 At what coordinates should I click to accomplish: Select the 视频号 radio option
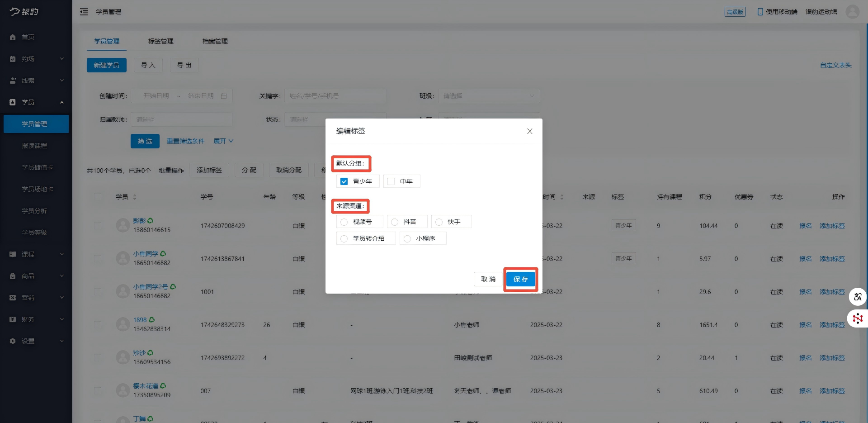tap(344, 222)
